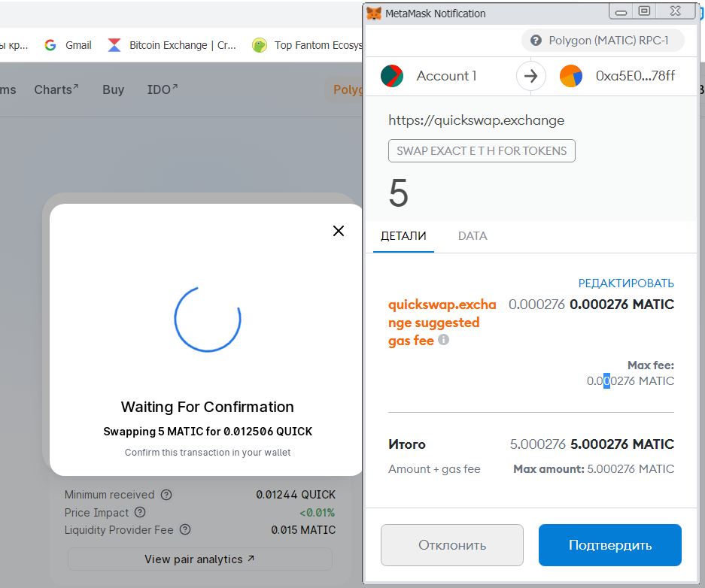Click the MetaMask fox icon
Image resolution: width=705 pixels, height=588 pixels.
point(374,13)
